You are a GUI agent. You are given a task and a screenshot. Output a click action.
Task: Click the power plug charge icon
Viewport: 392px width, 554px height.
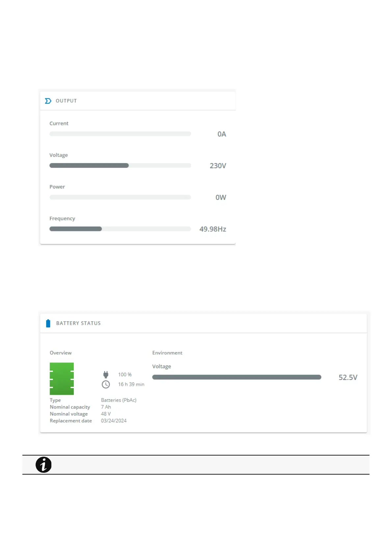tap(106, 375)
